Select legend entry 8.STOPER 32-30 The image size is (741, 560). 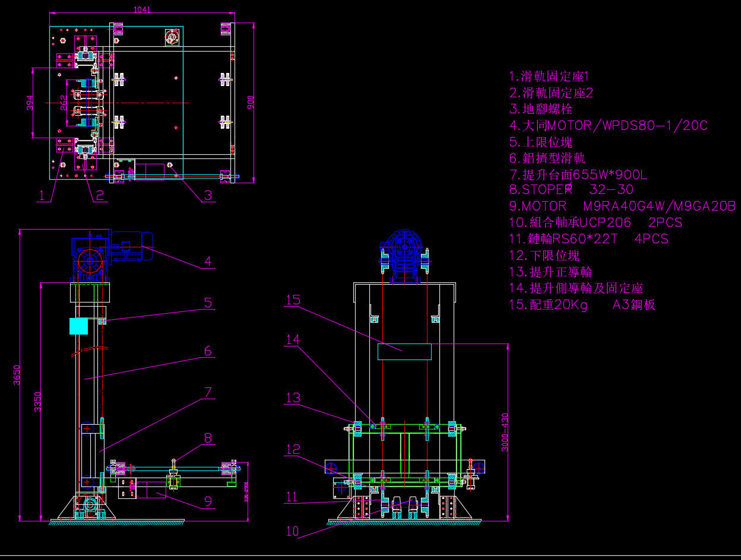coord(571,190)
